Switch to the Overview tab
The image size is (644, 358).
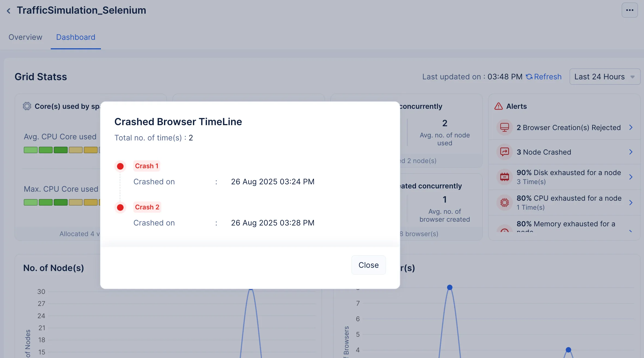[25, 37]
